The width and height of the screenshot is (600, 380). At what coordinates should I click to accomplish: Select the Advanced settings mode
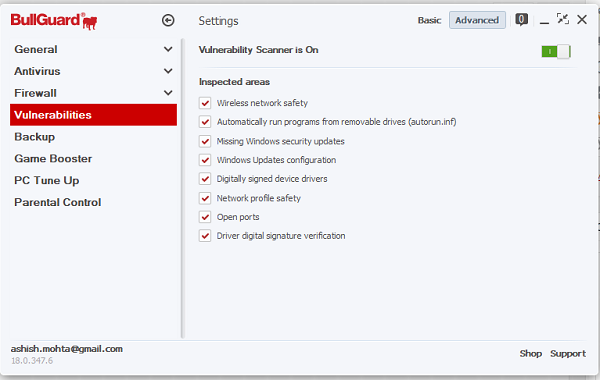pyautogui.click(x=477, y=20)
